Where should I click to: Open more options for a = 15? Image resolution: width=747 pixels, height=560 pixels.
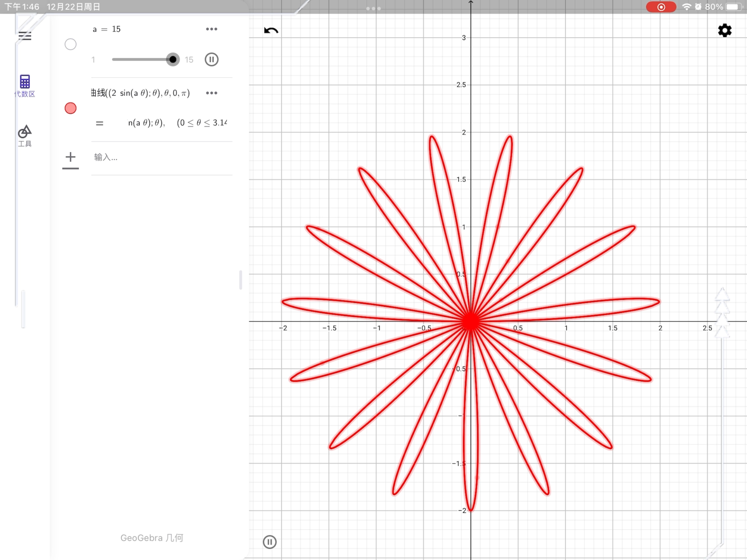[x=212, y=29]
